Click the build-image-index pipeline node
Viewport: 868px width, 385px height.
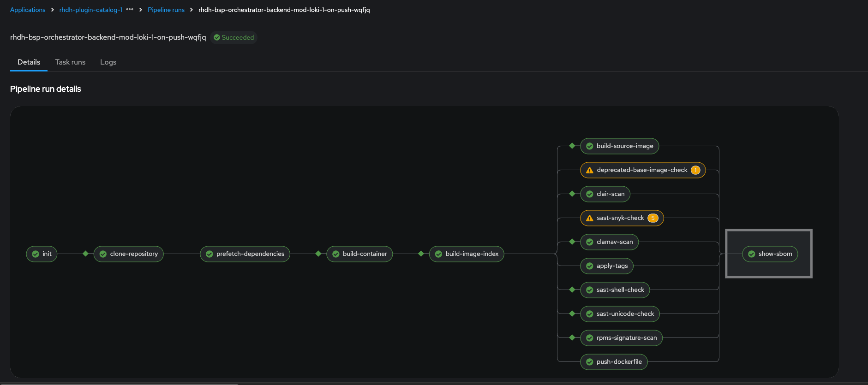pyautogui.click(x=467, y=254)
